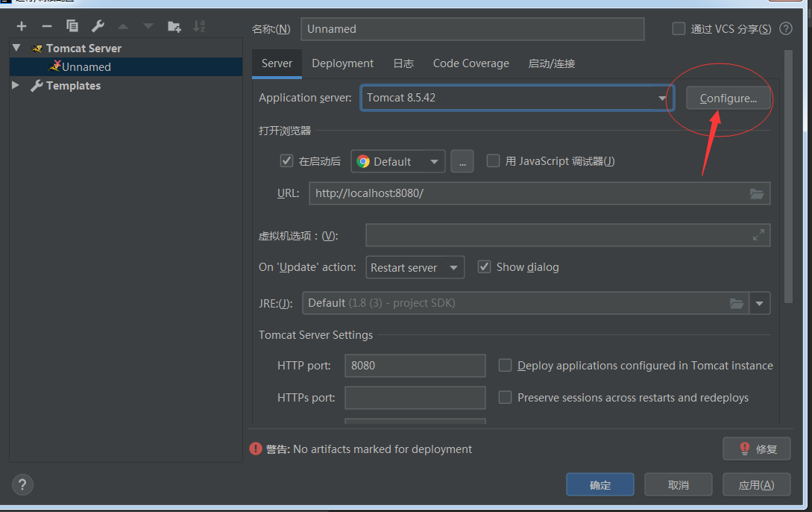Remove the selected configuration

[x=46, y=25]
